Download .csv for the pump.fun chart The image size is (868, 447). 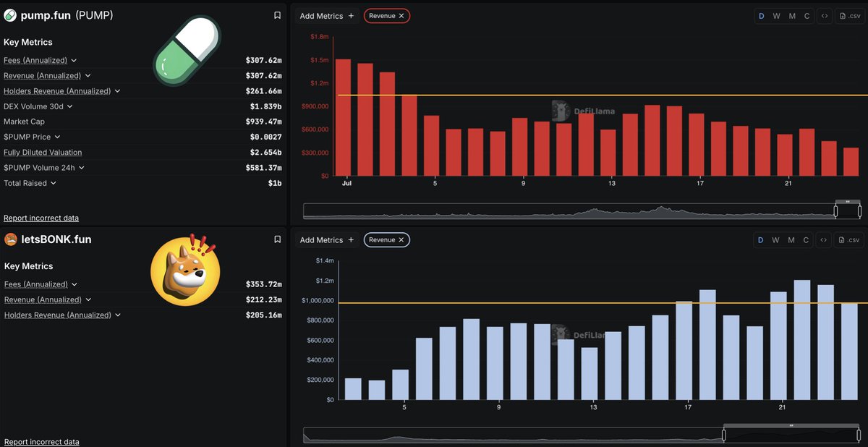point(850,16)
